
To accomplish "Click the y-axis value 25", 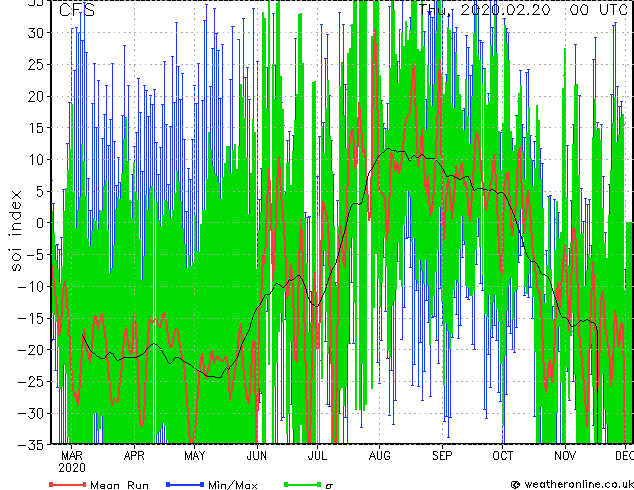I will point(36,64).
